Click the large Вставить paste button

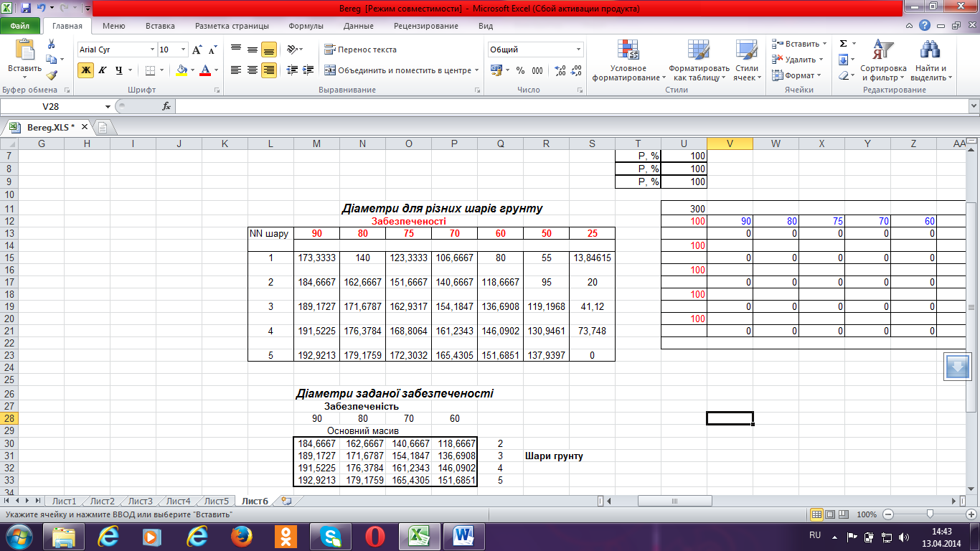pyautogui.click(x=25, y=60)
